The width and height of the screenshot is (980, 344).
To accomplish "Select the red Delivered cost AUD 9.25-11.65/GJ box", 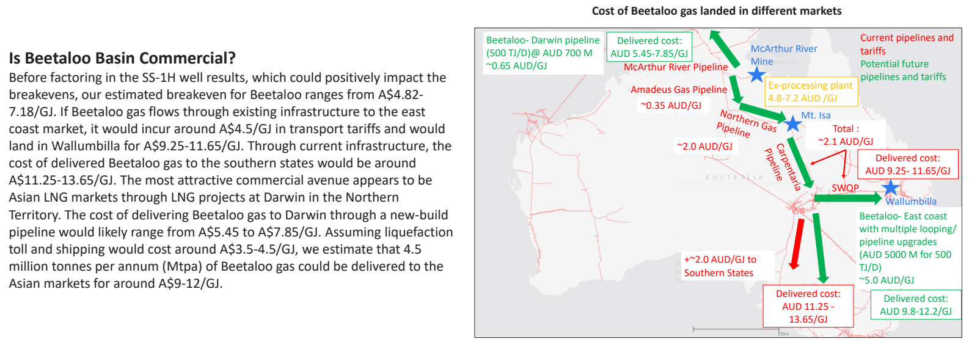I will [x=907, y=164].
